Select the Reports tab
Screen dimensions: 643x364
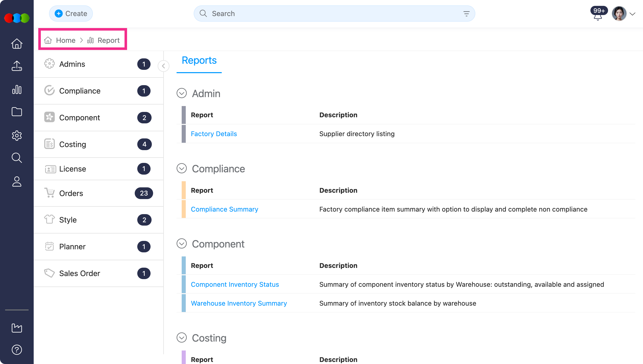pos(199,61)
